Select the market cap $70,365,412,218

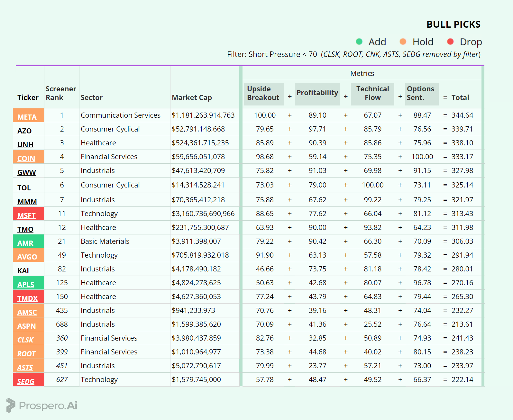pos(198,200)
